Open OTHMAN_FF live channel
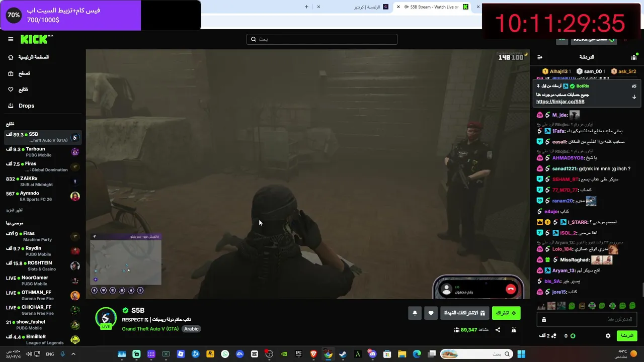 click(43, 295)
